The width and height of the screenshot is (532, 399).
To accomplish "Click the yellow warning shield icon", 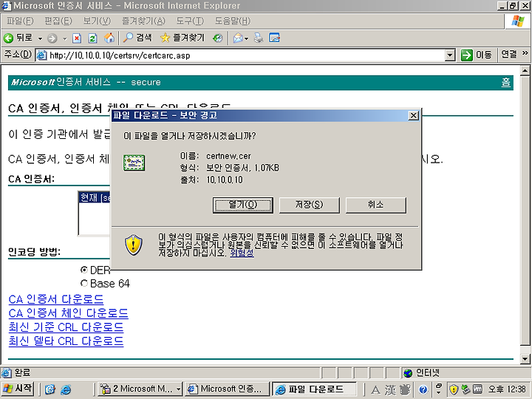I will point(134,245).
